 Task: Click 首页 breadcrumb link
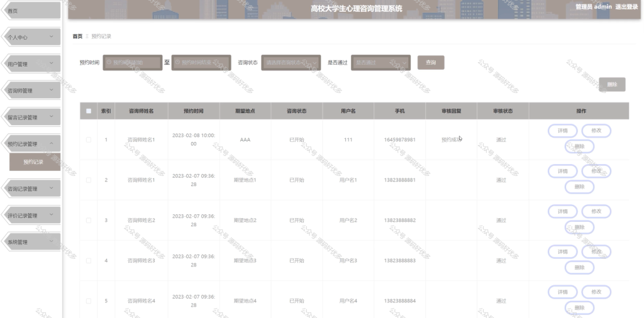coord(77,36)
